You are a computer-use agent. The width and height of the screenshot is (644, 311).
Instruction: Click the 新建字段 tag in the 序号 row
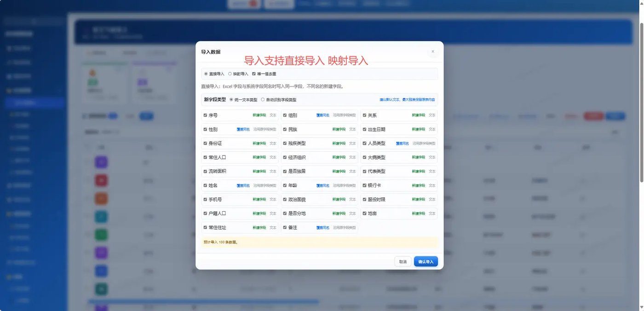click(259, 115)
